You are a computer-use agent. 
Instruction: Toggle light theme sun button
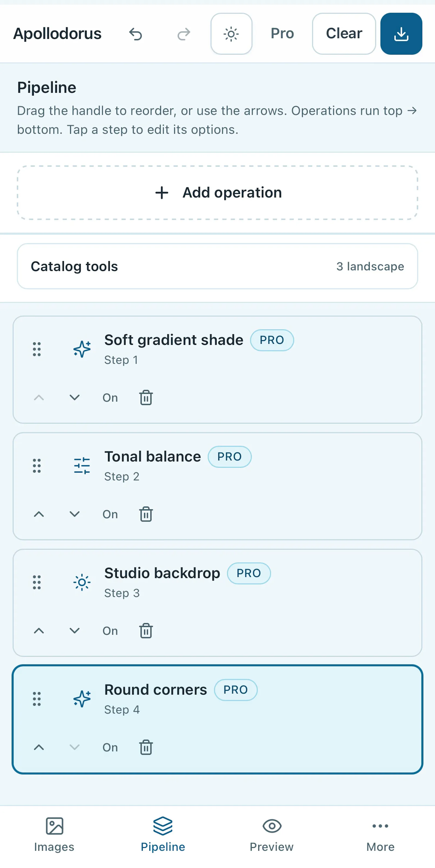[x=231, y=34]
